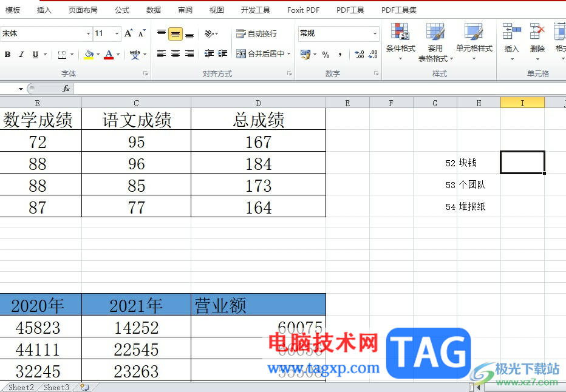Apply red font color

[x=109, y=55]
